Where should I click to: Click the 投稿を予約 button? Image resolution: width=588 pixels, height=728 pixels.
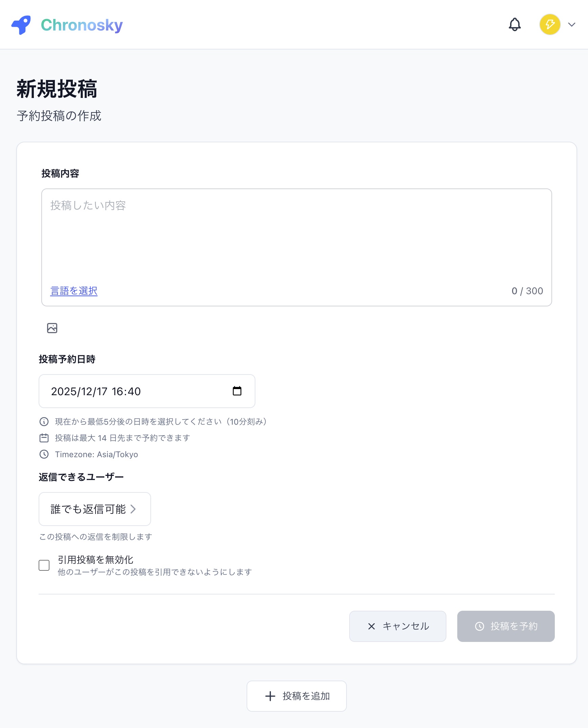[x=506, y=626]
